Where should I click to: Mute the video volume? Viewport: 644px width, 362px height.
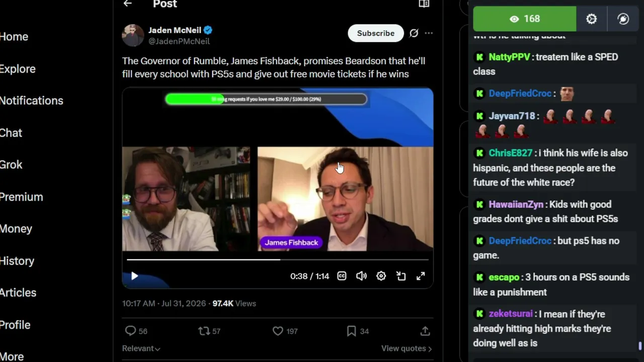click(361, 276)
